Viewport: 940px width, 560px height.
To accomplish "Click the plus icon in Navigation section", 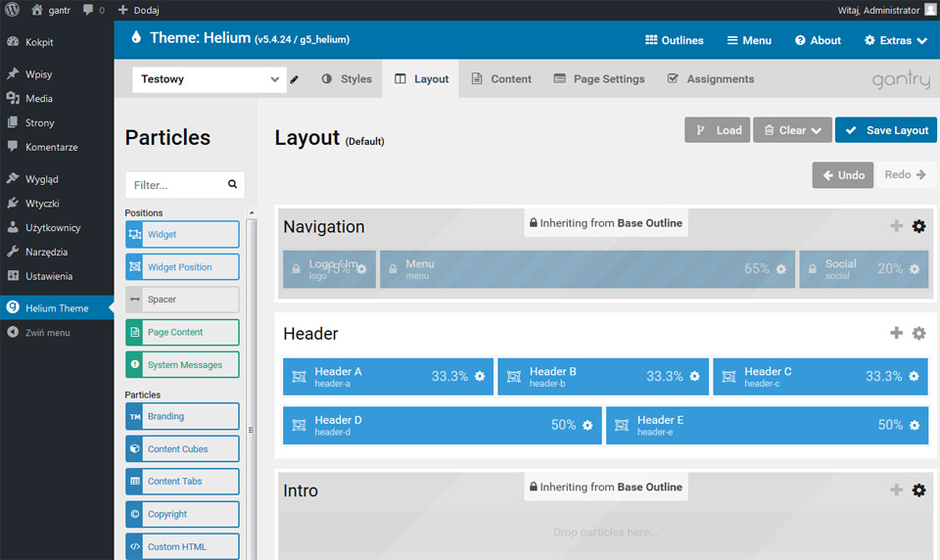I will pos(896,226).
